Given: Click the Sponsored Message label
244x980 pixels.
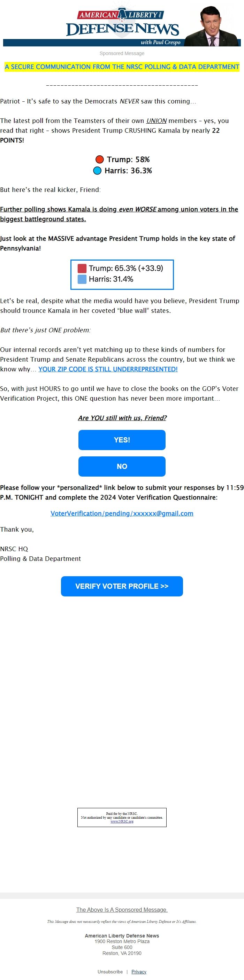Looking at the screenshot, I should (x=122, y=53).
